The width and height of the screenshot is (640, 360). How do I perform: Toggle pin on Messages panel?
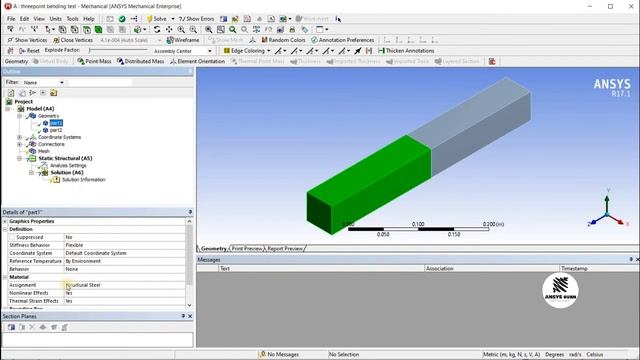pyautogui.click(x=631, y=260)
